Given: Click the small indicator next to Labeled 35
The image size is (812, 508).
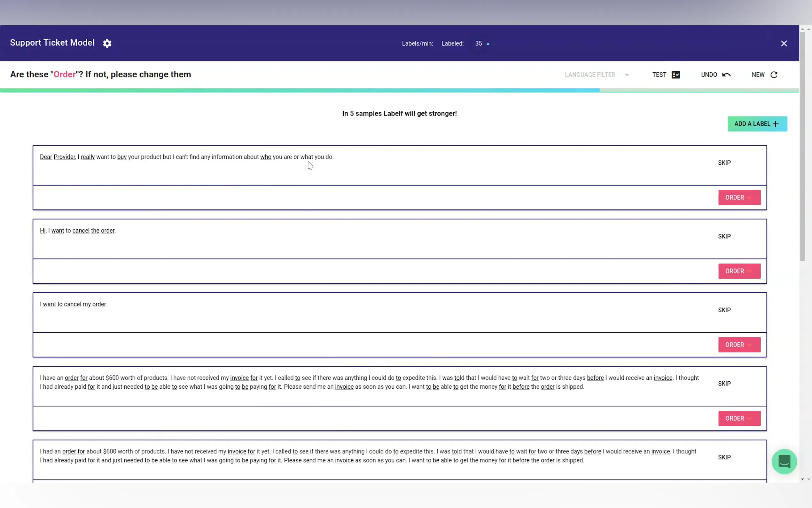Looking at the screenshot, I should click(x=488, y=44).
